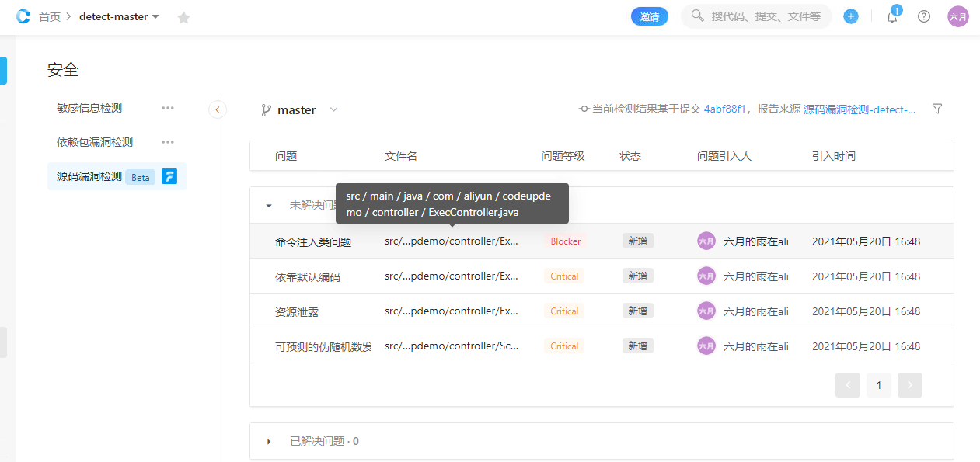This screenshot has height=462, width=980.
Task: Click the 问题等级 column header
Action: coord(563,156)
